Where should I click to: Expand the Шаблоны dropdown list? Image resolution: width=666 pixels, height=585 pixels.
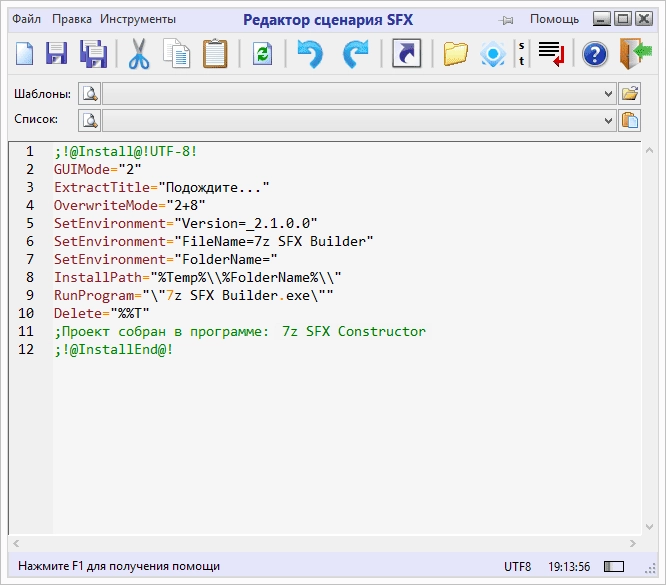coord(608,94)
